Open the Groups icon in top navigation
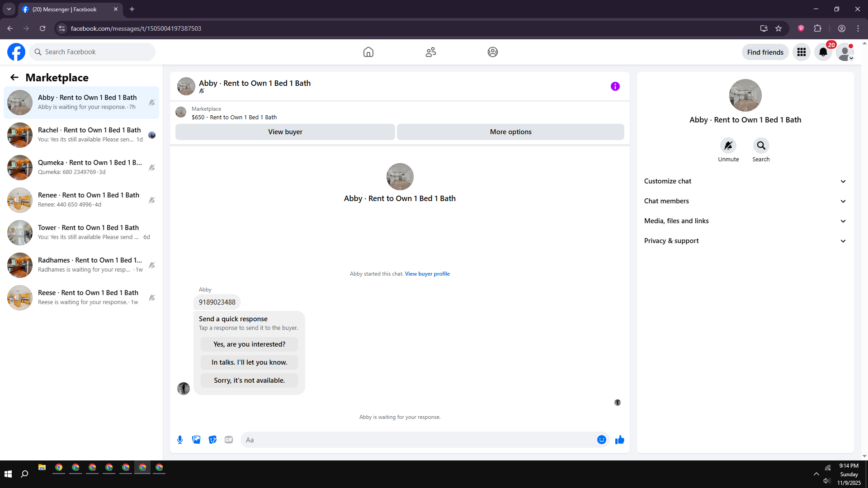Screen dimensions: 868x488 click(x=493, y=52)
